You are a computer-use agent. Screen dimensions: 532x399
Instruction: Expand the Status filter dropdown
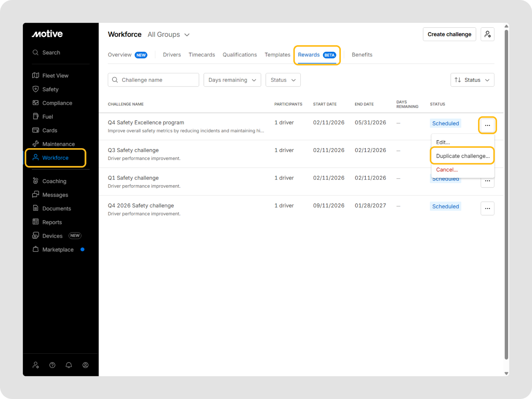(x=283, y=80)
